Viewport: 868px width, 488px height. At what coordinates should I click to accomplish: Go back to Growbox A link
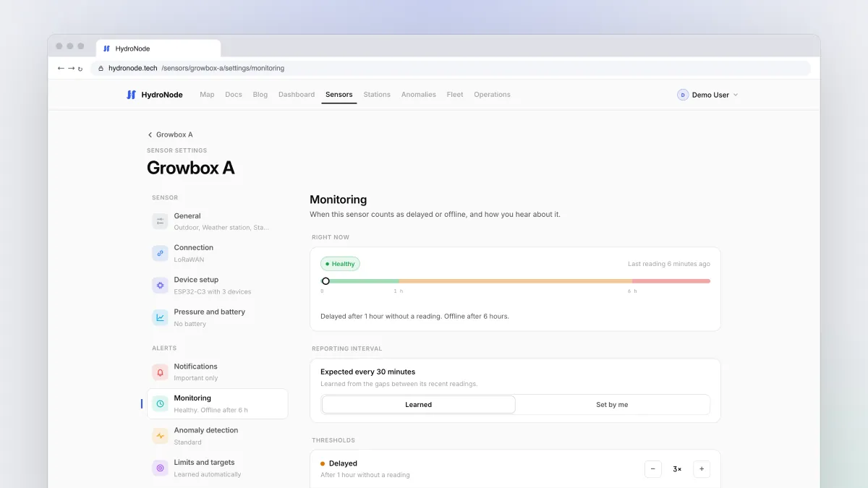point(170,134)
